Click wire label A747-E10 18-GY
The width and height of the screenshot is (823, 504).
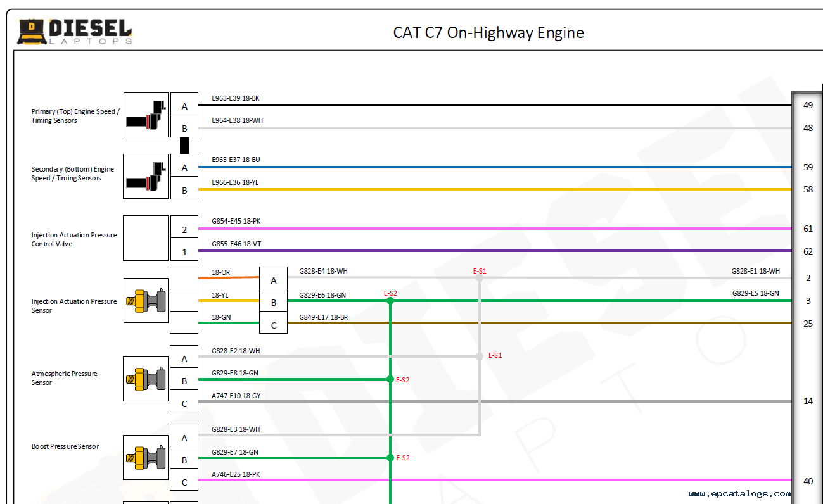click(236, 395)
